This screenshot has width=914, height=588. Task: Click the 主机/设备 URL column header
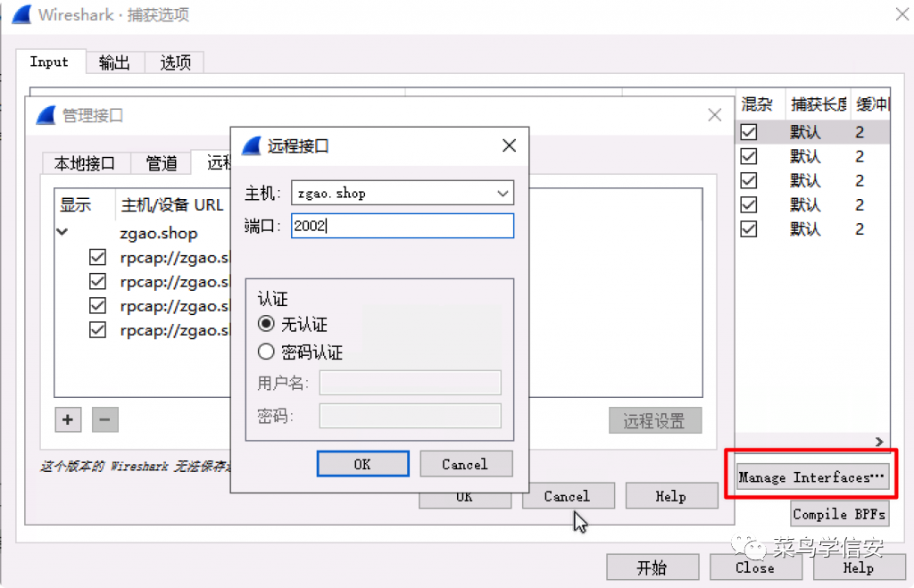(172, 204)
